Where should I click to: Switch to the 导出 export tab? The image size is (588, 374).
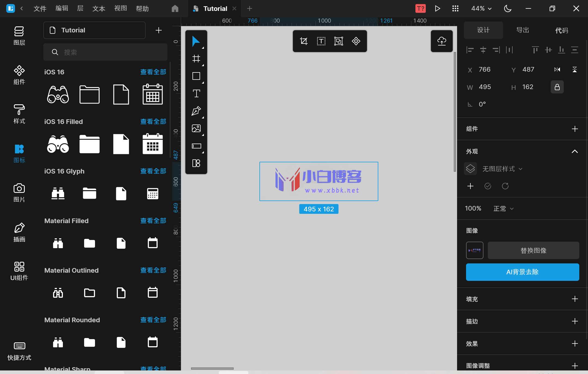click(523, 30)
